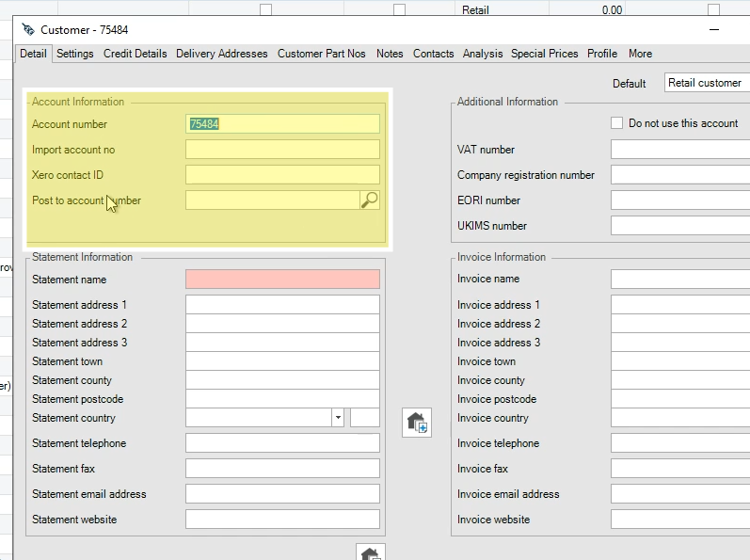The image size is (750, 560).
Task: Select the Customer Part Nos tab
Action: [x=322, y=54]
